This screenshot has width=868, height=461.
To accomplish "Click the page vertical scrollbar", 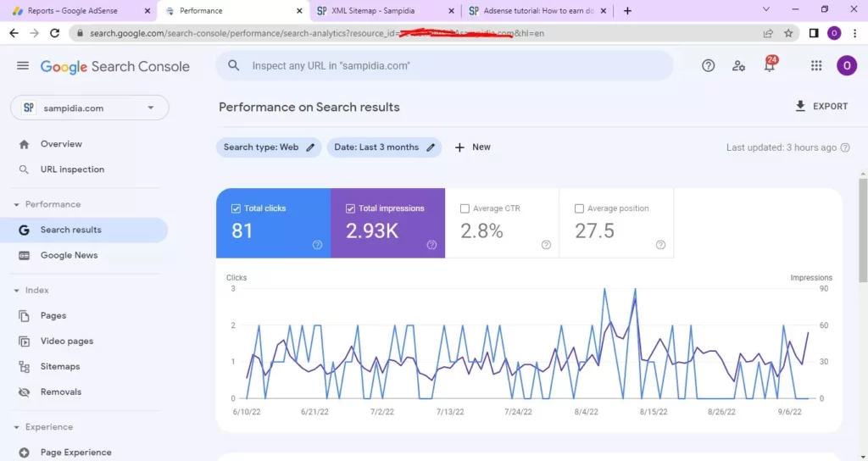I will pyautogui.click(x=863, y=230).
